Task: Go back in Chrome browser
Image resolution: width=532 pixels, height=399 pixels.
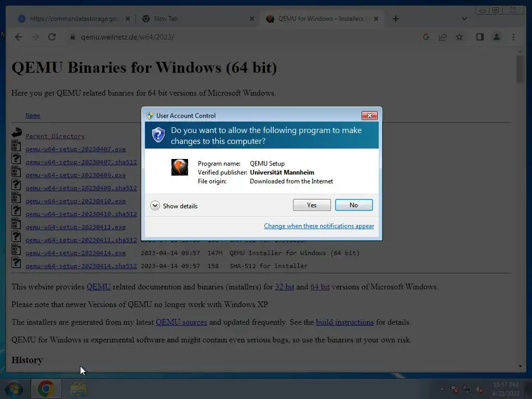Action: point(19,37)
